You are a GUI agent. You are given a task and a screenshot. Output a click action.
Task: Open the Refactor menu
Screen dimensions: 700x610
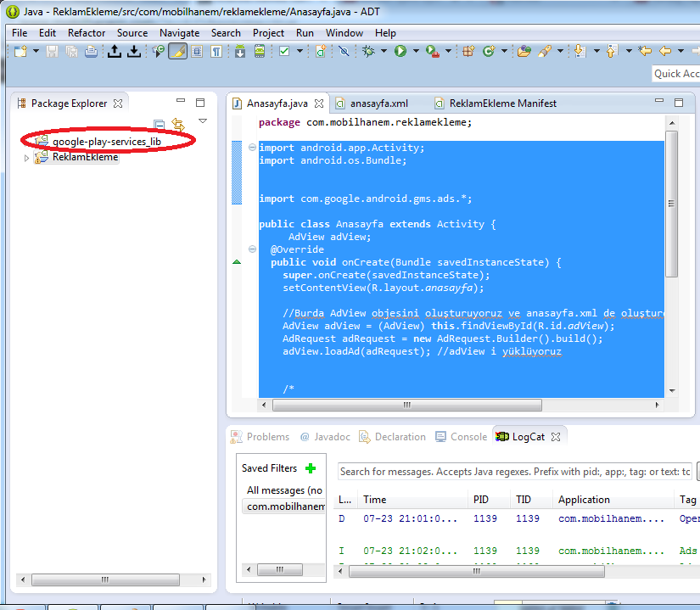click(87, 33)
